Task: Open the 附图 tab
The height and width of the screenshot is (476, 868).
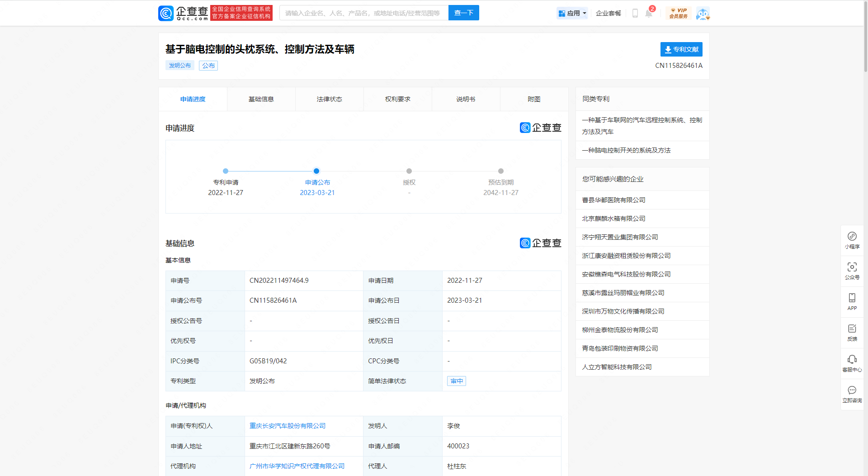Action: point(534,99)
